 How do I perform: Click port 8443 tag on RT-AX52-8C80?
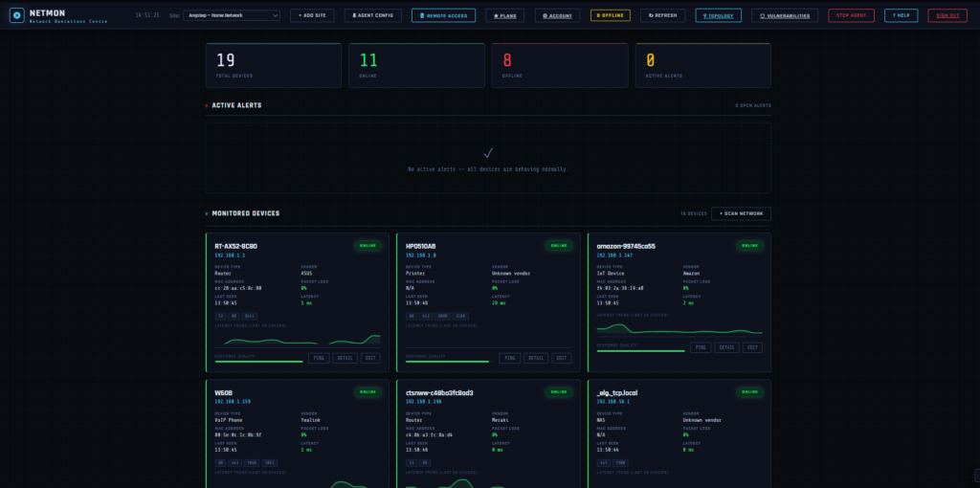pos(250,316)
